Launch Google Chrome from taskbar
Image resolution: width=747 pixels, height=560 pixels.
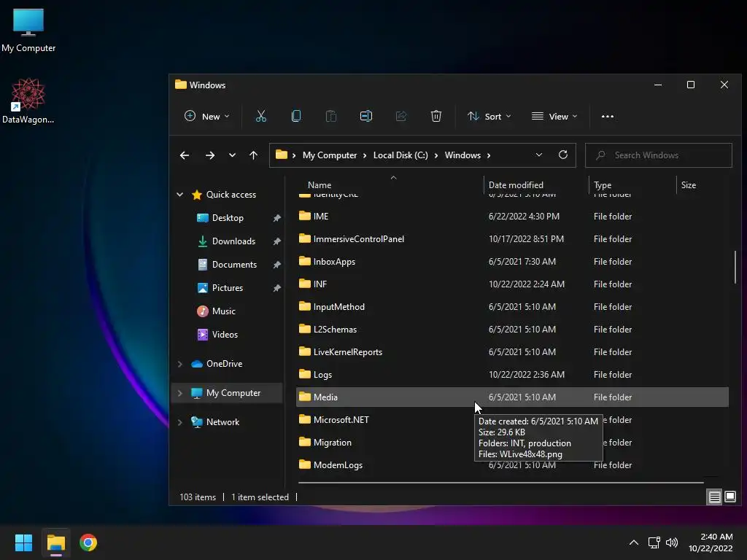(x=88, y=542)
